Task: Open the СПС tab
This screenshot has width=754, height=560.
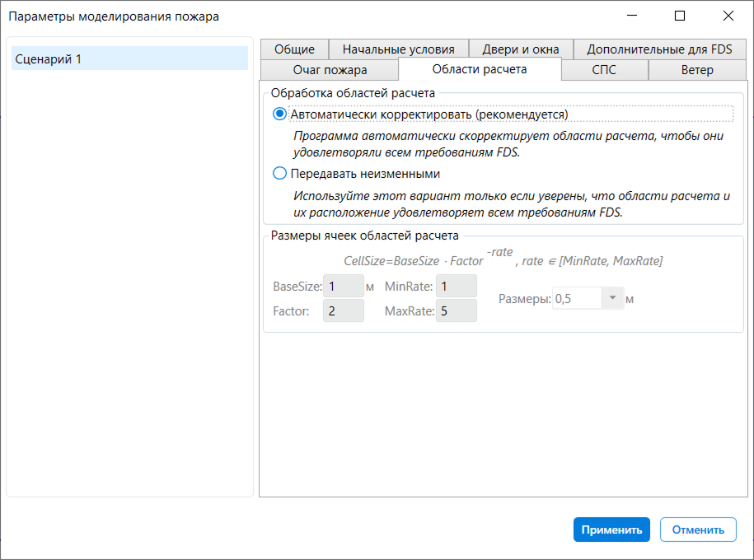Action: pos(604,70)
